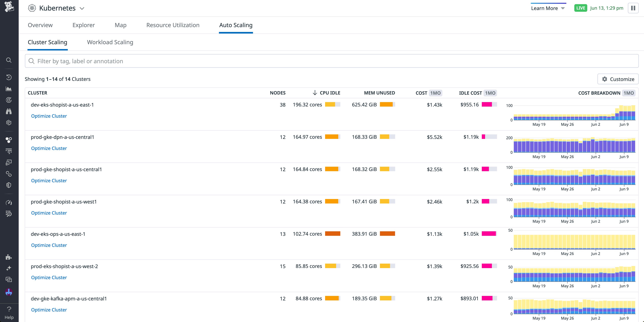Open the Resource Utilization tab

[173, 25]
